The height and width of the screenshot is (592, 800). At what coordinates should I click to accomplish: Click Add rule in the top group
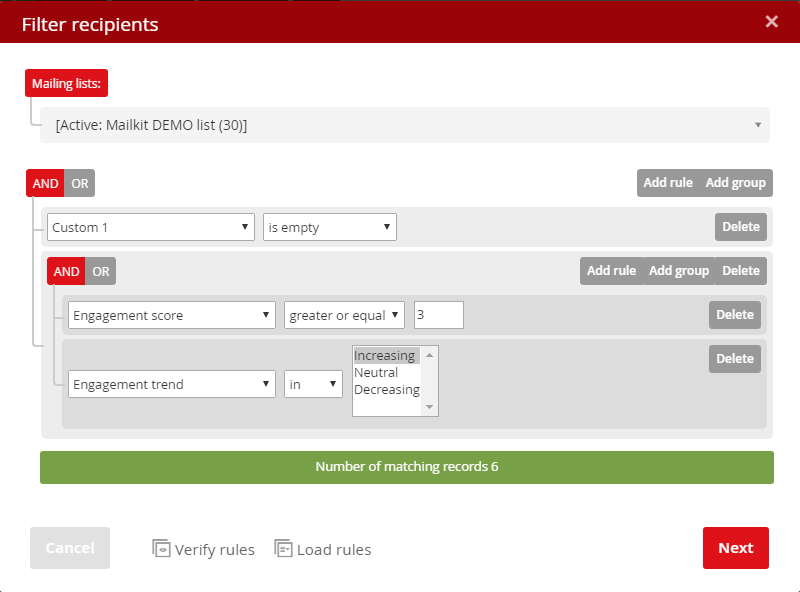pyautogui.click(x=667, y=183)
